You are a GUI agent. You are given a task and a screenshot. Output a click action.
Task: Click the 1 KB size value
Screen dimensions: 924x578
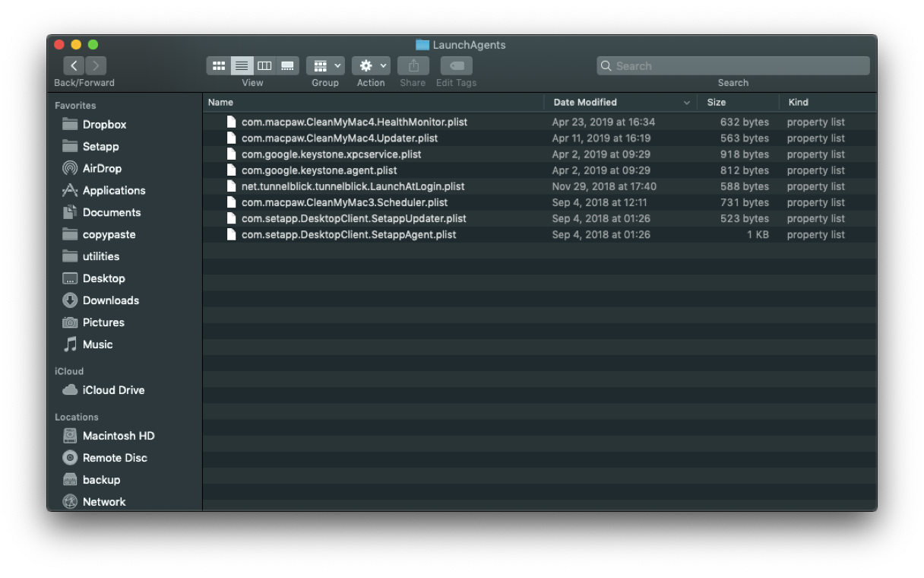pos(758,234)
